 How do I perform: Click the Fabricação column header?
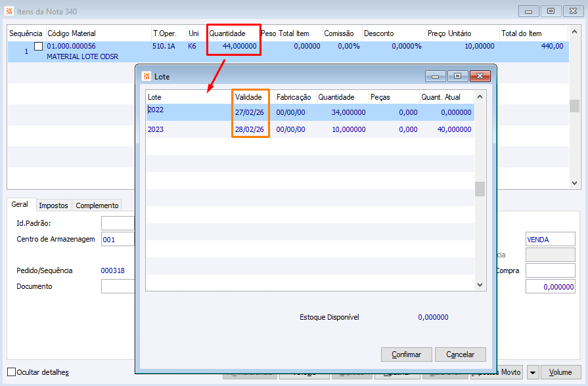click(294, 97)
